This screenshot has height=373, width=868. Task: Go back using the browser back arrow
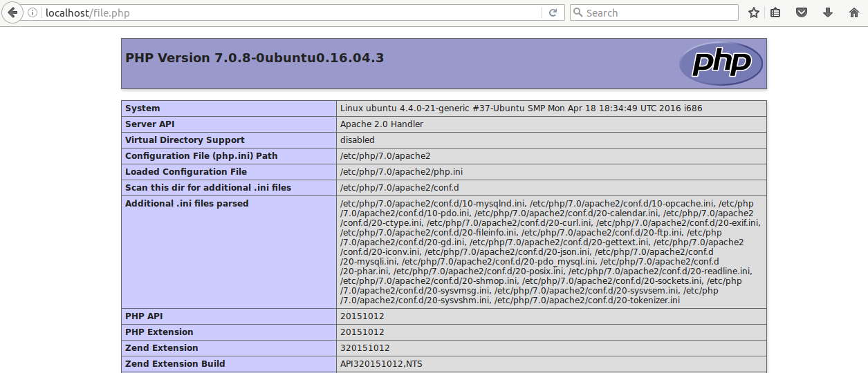(12, 12)
